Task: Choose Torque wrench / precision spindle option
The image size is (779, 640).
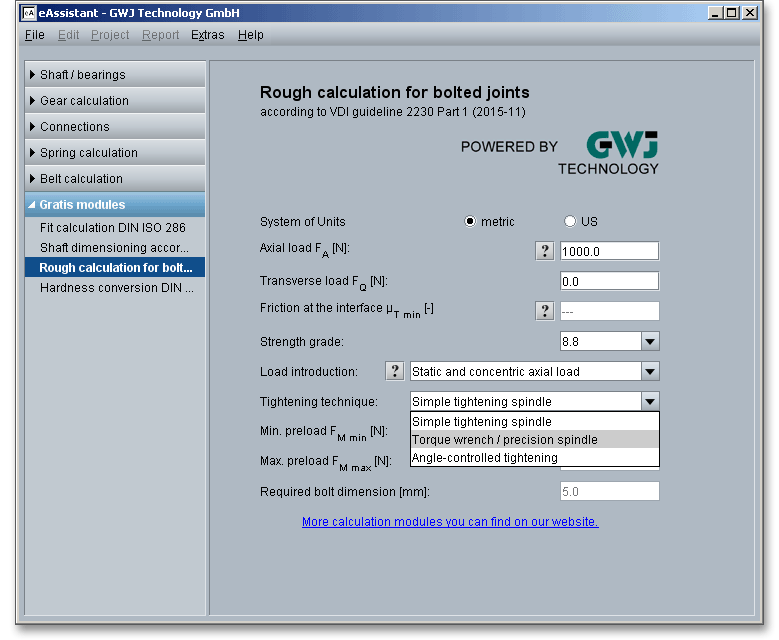Action: coord(534,440)
